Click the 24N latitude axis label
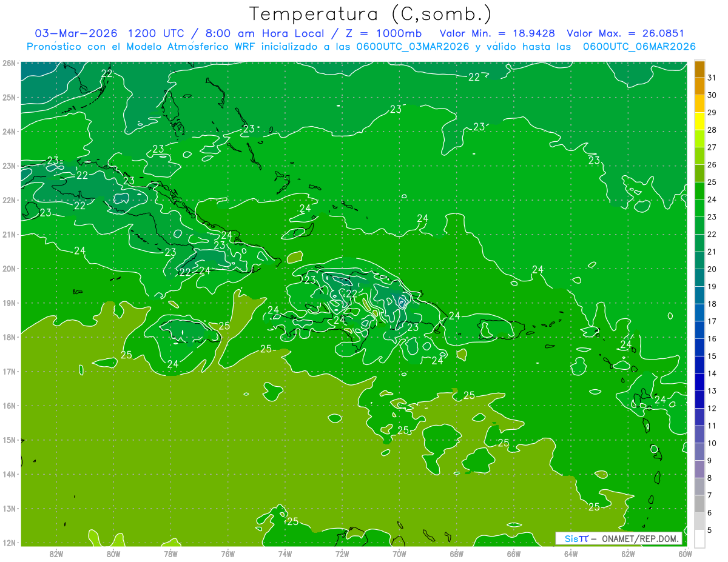The height and width of the screenshot is (562, 728). pyautogui.click(x=8, y=132)
